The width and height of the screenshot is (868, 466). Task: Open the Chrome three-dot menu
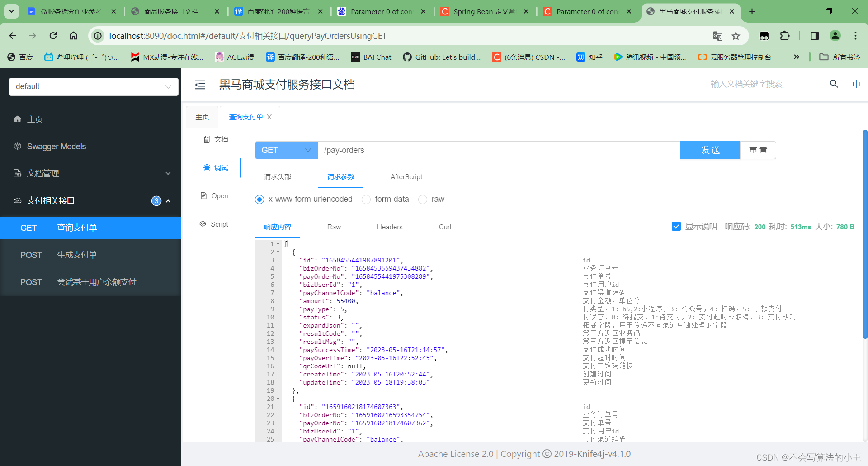855,36
